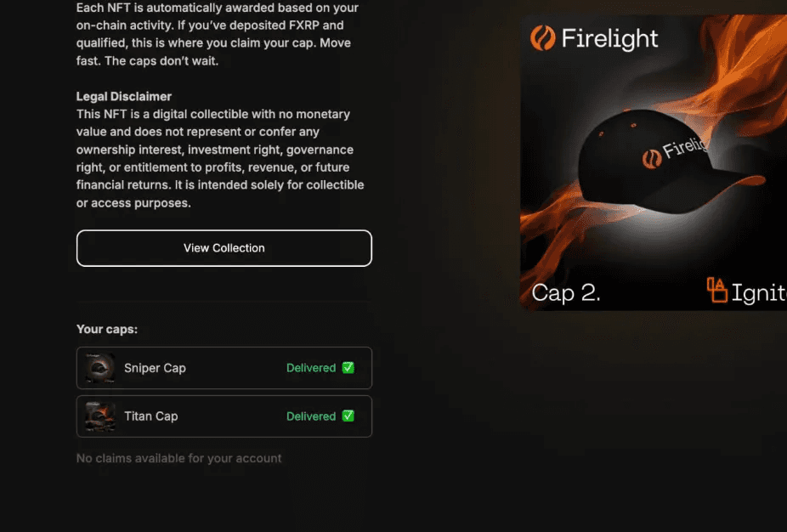Click the Legal Disclaimer heading

123,96
